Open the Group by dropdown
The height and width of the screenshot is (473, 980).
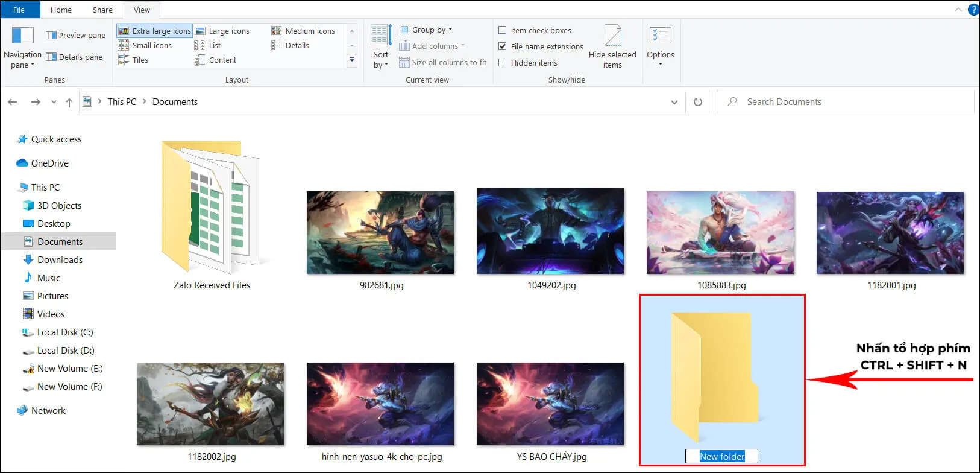[x=432, y=30]
